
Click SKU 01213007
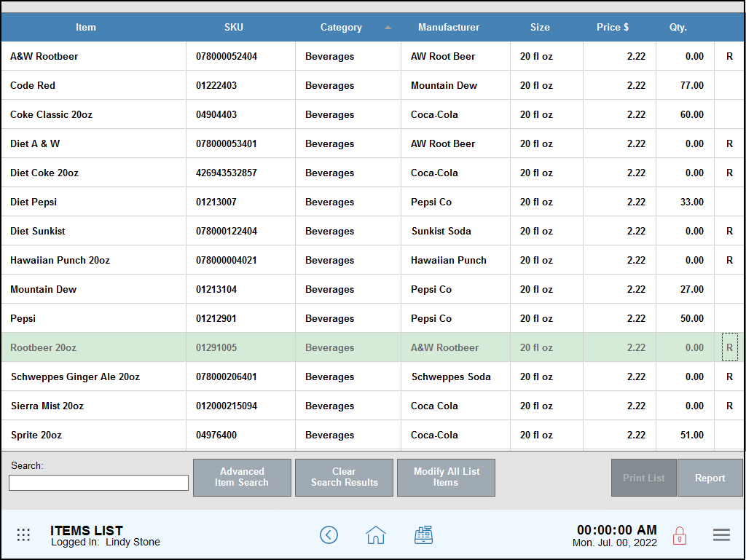pyautogui.click(x=216, y=202)
